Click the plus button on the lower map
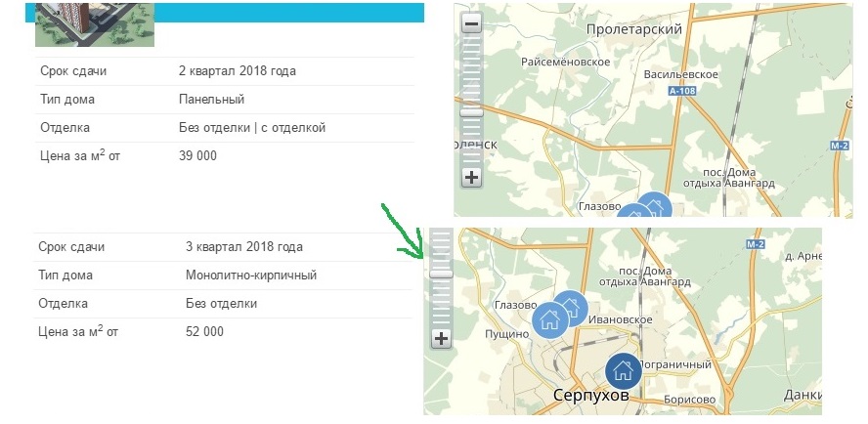 coord(441,339)
